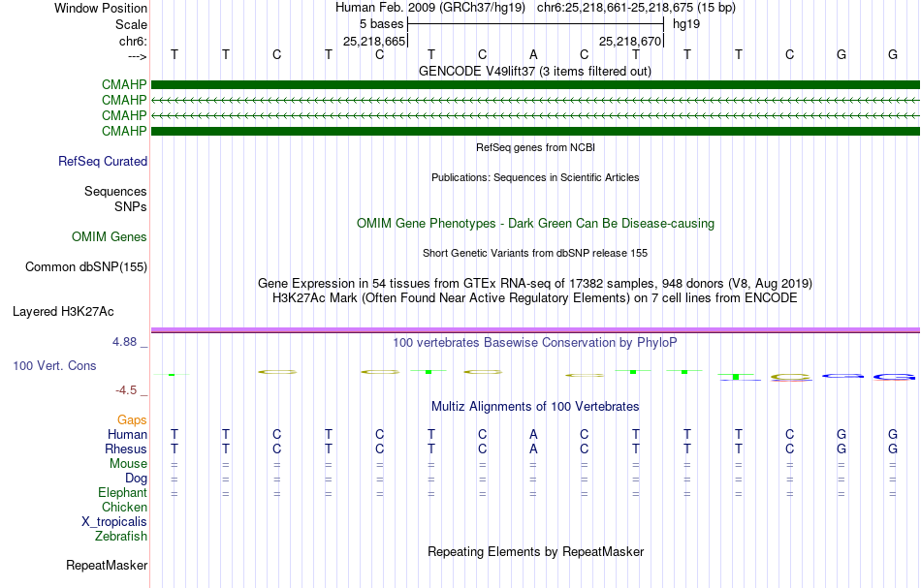Click the A base in the Human alignment row
This screenshot has width=921, height=588.
pyautogui.click(x=533, y=434)
